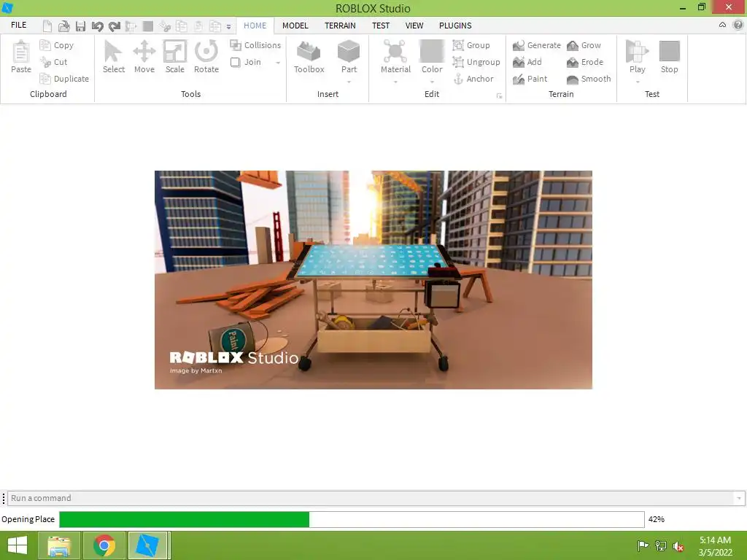This screenshot has height=560, width=747.
Task: Activate the Rotate tool
Action: 206,57
